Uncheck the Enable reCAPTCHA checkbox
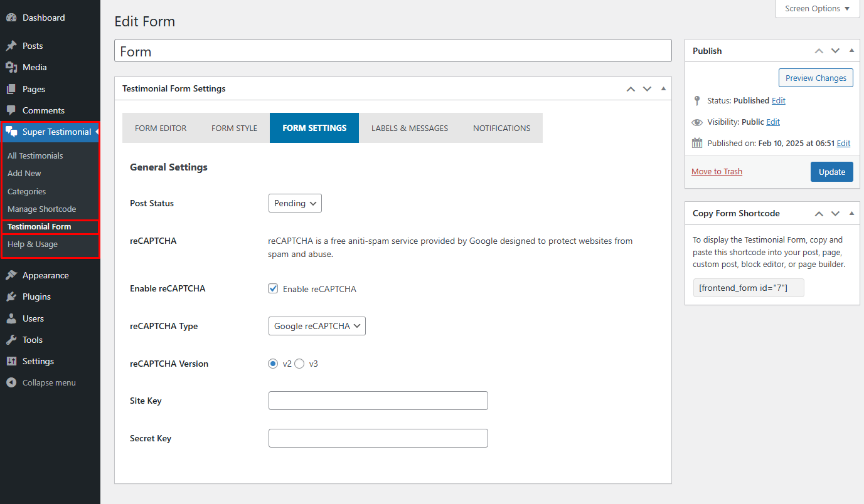The height and width of the screenshot is (504, 864). [273, 289]
